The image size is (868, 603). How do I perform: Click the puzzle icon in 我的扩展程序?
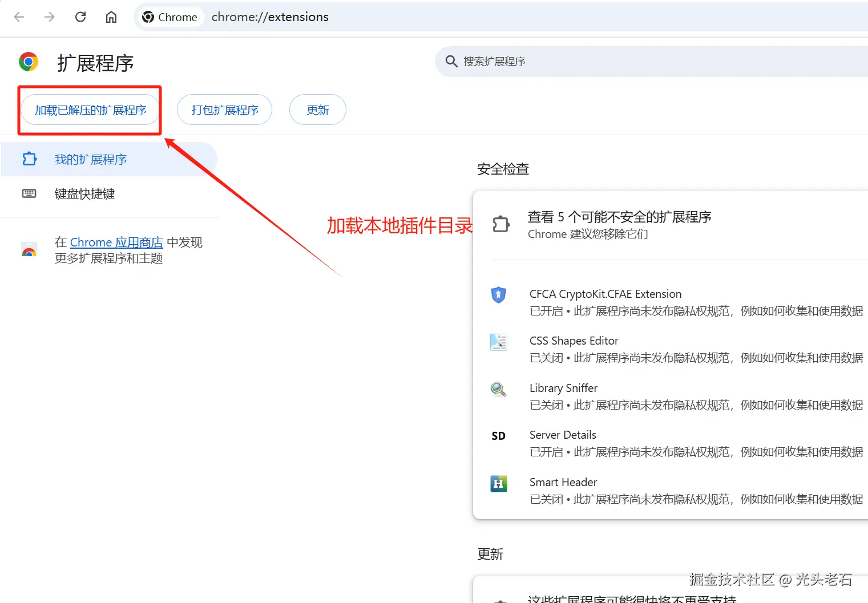(29, 159)
